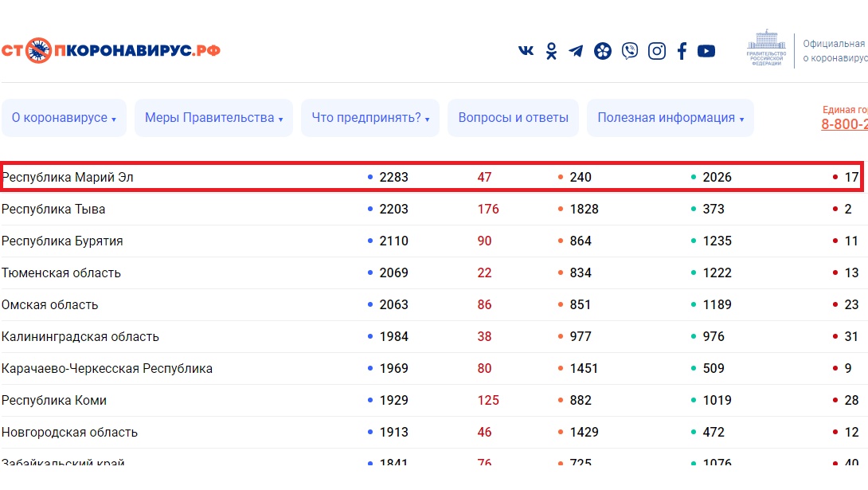
Task: Click the ICQ flower icon
Action: pyautogui.click(x=603, y=51)
